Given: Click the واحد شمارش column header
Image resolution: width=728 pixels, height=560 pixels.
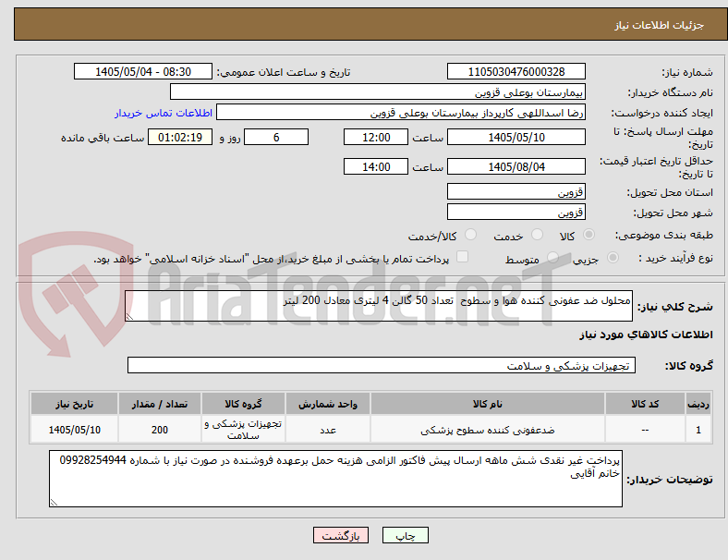Looking at the screenshot, I should point(328,404).
